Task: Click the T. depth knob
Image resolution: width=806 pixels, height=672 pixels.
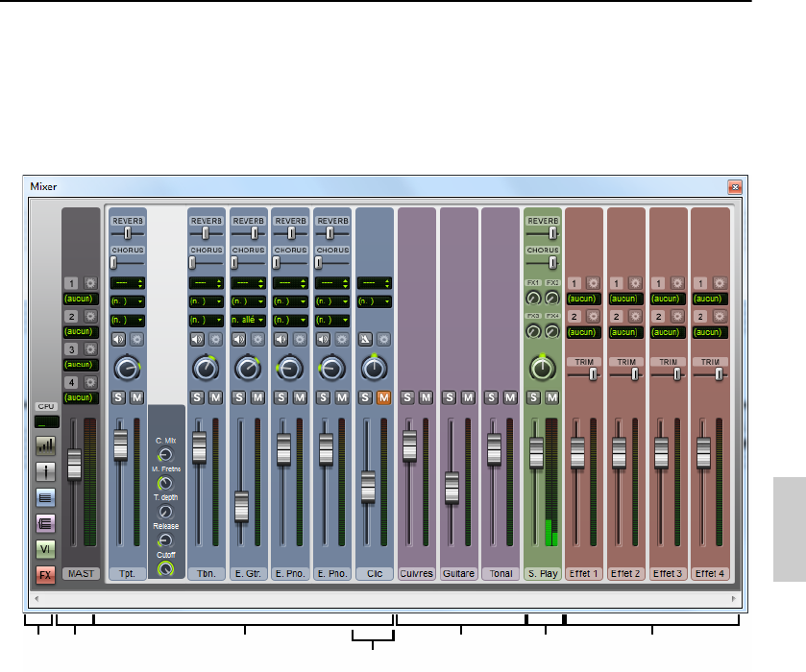Action: [165, 512]
